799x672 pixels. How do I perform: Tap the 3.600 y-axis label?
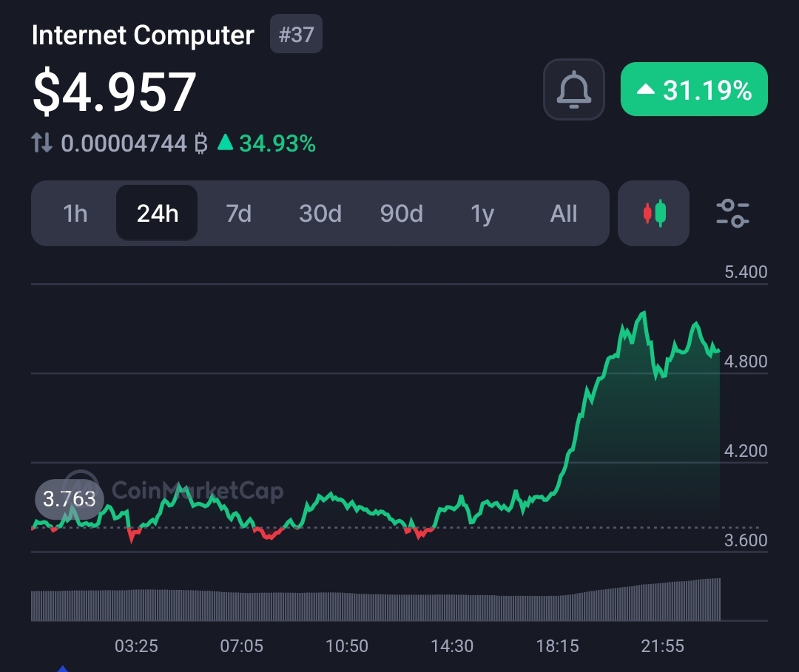pos(746,540)
